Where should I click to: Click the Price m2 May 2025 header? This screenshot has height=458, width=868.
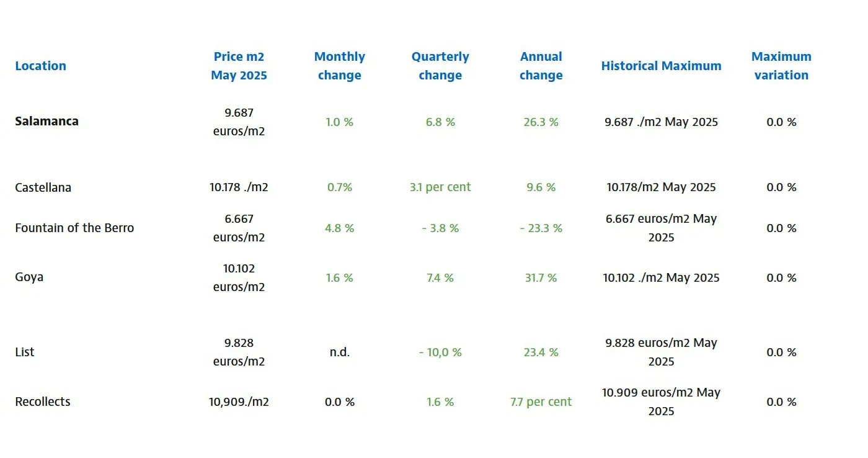coord(239,66)
